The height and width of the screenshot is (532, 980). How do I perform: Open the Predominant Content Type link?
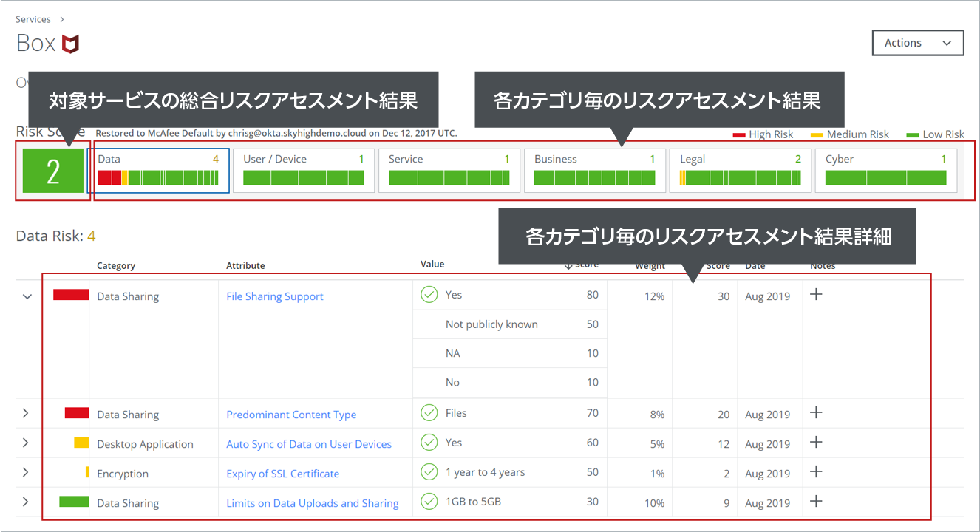click(x=291, y=415)
